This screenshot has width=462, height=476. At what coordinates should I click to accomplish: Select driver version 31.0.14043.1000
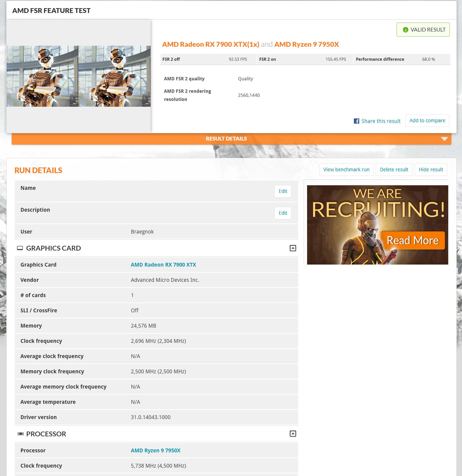pyautogui.click(x=151, y=417)
